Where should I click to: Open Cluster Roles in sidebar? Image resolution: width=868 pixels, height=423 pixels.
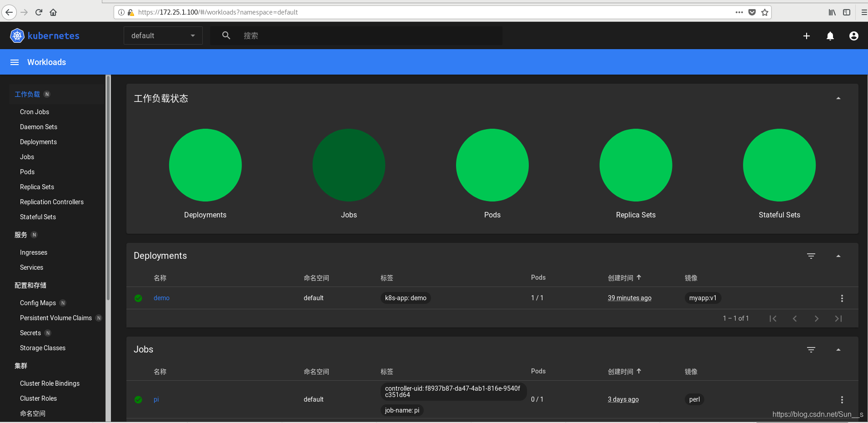[38, 398]
